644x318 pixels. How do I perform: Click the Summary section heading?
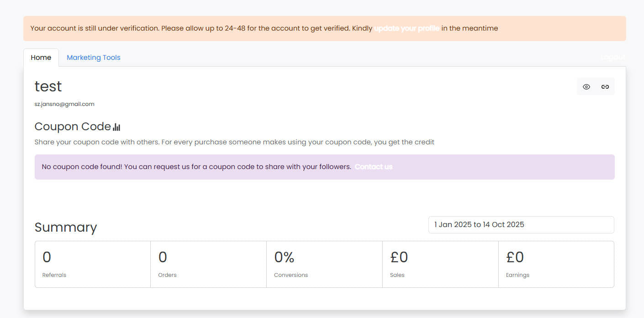tap(66, 227)
